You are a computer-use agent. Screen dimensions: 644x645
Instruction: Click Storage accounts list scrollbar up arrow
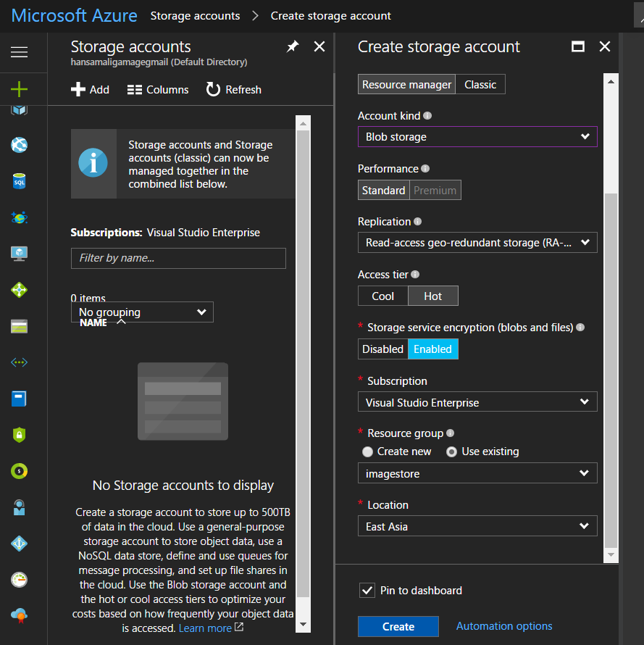(303, 123)
